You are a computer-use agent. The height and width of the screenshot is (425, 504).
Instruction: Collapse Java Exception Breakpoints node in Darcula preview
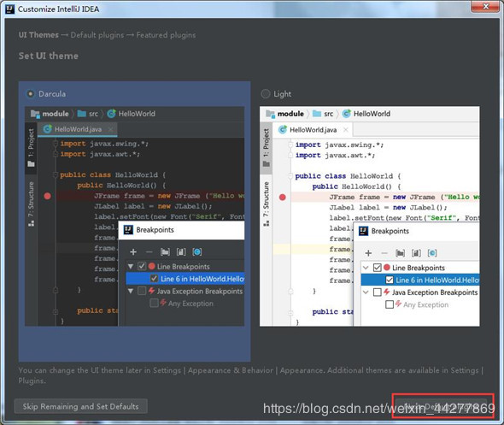[131, 291]
